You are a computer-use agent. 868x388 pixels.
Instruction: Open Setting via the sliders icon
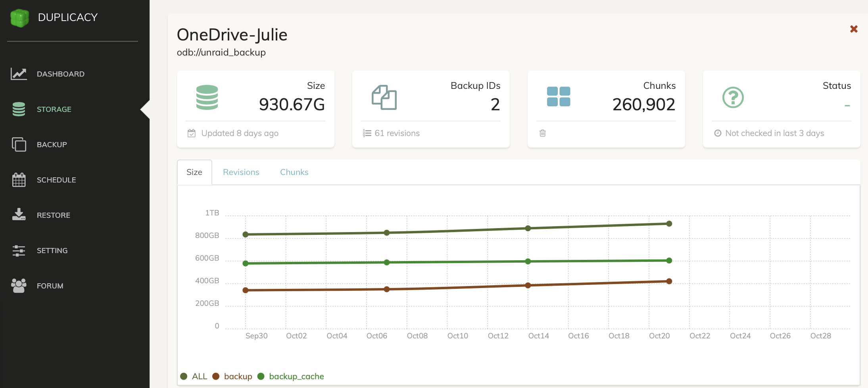click(19, 250)
